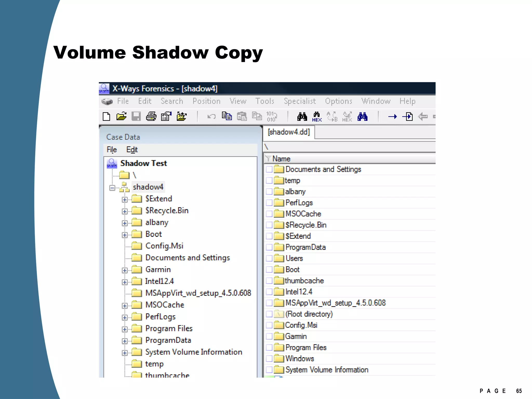
Task: Expand the Boot tree folder
Action: pos(125,235)
